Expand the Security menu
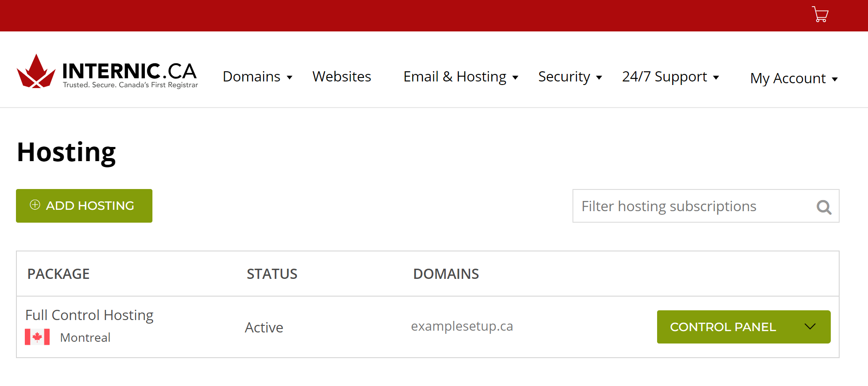The image size is (868, 386). click(570, 77)
